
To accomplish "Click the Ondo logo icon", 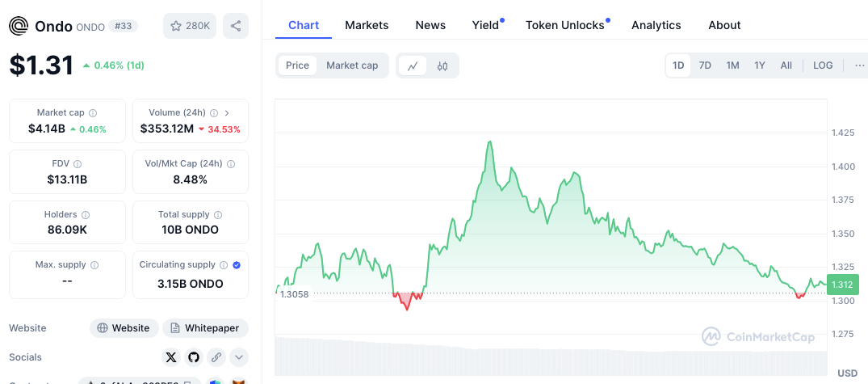I will (19, 26).
